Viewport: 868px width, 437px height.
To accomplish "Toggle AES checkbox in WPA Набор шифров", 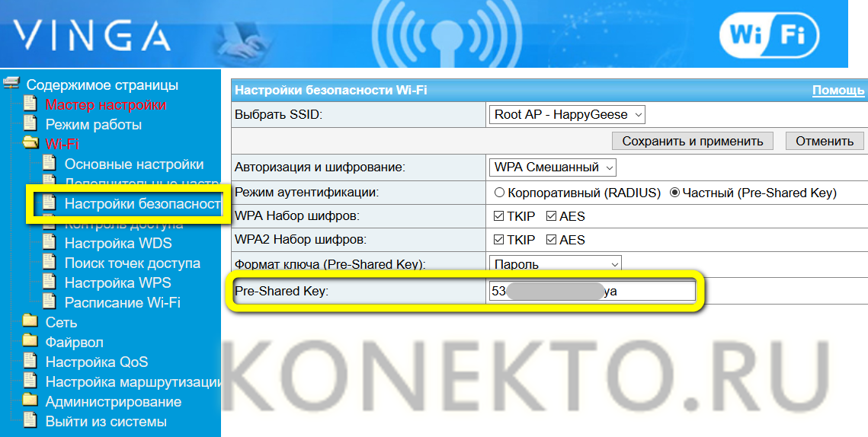I will [x=551, y=216].
